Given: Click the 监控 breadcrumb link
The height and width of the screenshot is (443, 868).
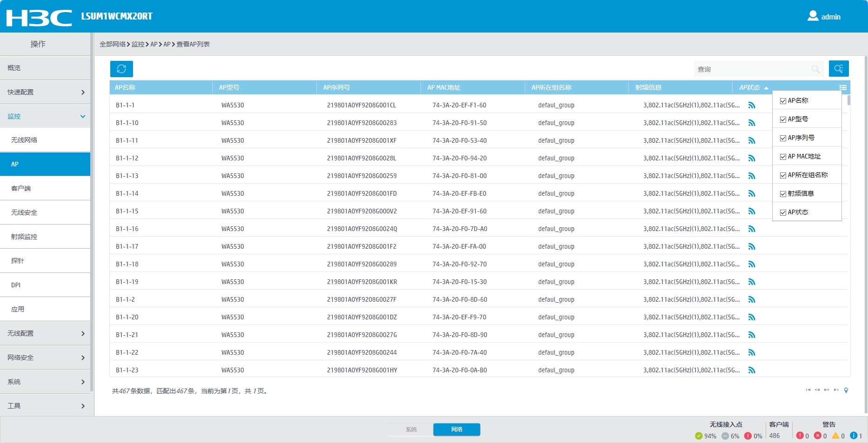Looking at the screenshot, I should pyautogui.click(x=138, y=44).
